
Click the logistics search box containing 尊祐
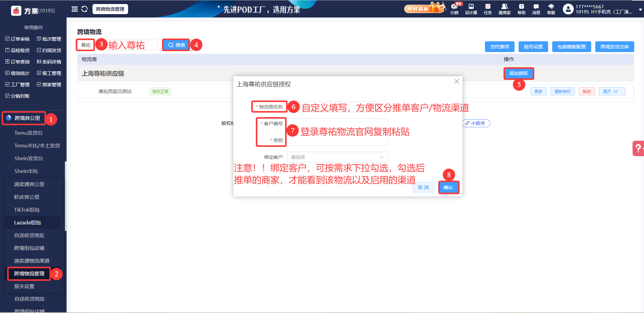pyautogui.click(x=117, y=45)
